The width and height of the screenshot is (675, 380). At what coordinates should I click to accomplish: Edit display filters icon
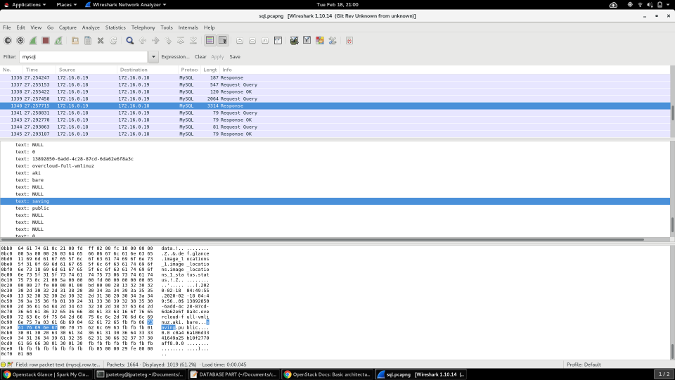[x=307, y=40]
